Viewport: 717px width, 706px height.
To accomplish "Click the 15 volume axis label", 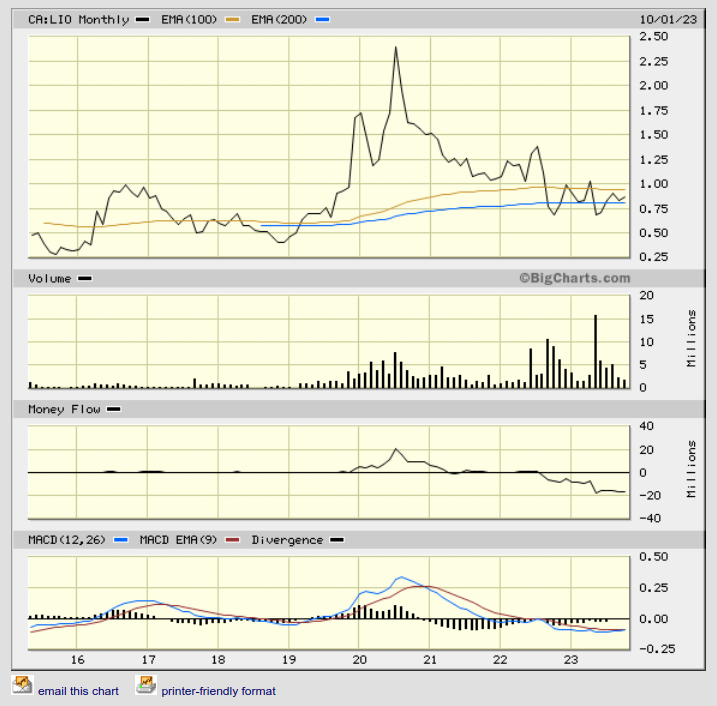I will [646, 319].
